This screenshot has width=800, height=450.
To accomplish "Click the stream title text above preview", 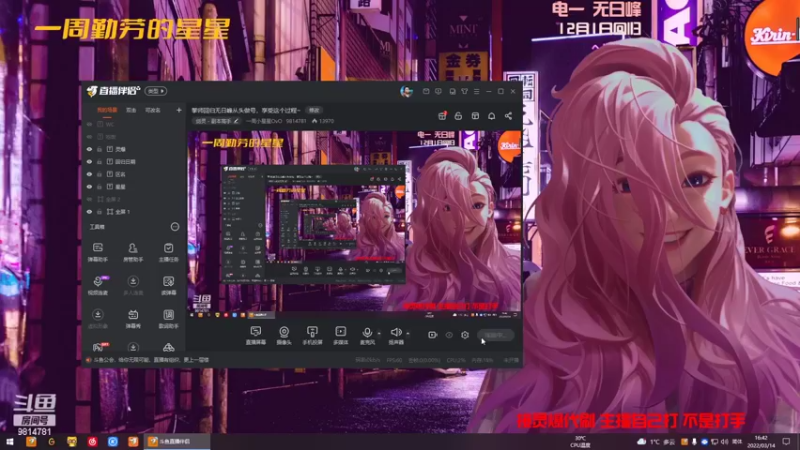I will 246,110.
